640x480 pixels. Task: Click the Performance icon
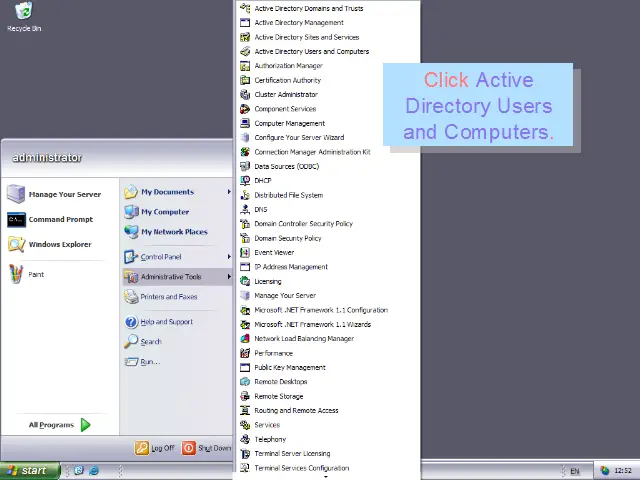tap(245, 353)
